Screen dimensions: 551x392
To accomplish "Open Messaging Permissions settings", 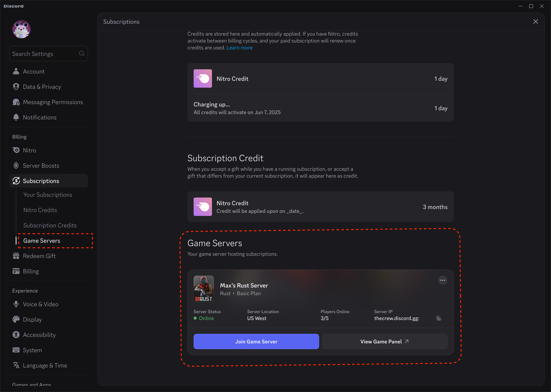I will (48, 102).
